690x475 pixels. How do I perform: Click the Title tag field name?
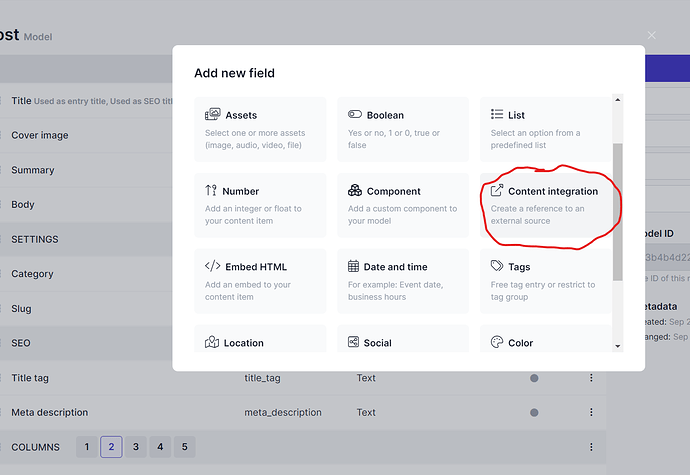point(30,378)
